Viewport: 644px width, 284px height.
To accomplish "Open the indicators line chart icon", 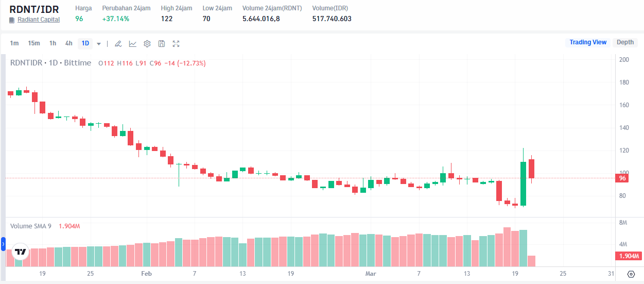I will point(132,44).
